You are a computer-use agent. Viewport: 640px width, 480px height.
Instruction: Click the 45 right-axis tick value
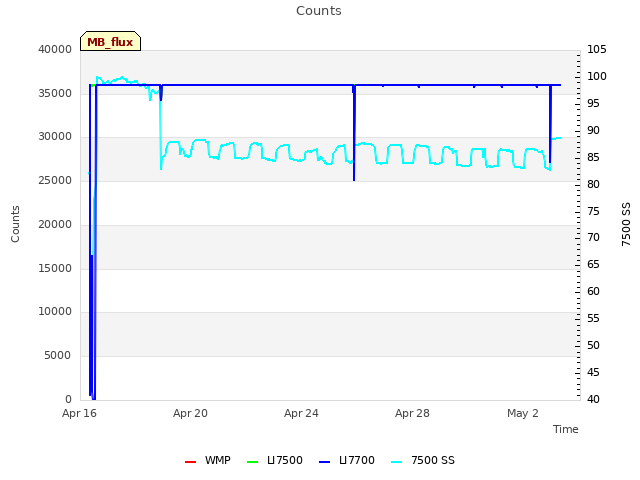pyautogui.click(x=593, y=372)
